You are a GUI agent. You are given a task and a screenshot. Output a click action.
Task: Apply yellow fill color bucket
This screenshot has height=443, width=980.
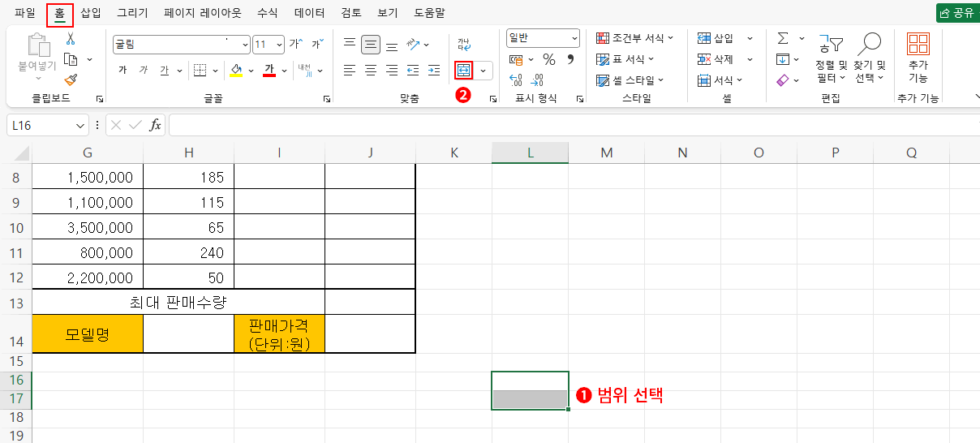236,71
